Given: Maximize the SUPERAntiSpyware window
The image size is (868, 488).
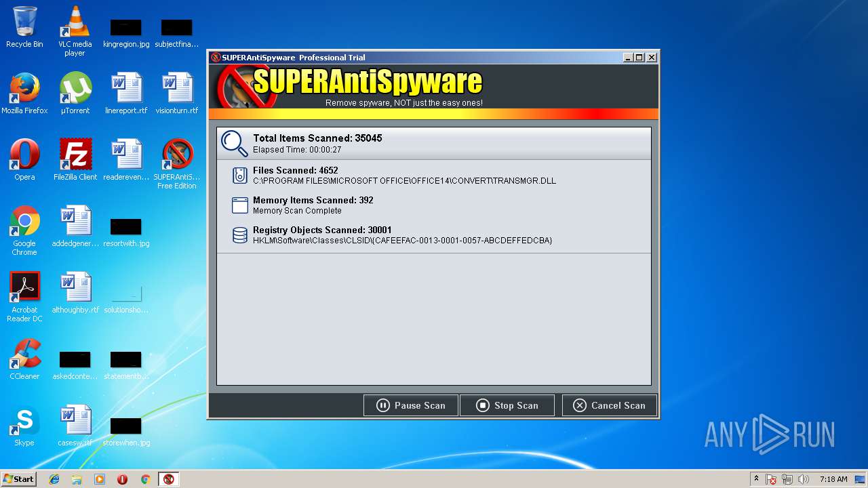Looking at the screenshot, I should coord(639,58).
